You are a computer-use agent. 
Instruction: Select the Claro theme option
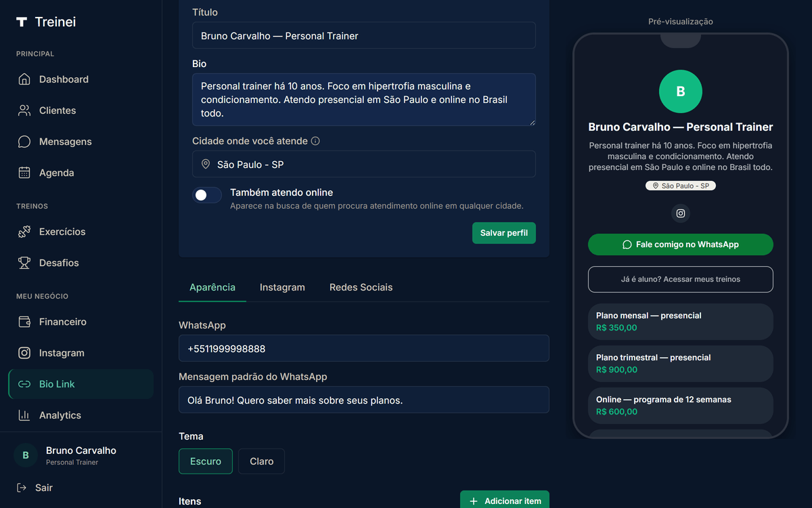(x=261, y=461)
